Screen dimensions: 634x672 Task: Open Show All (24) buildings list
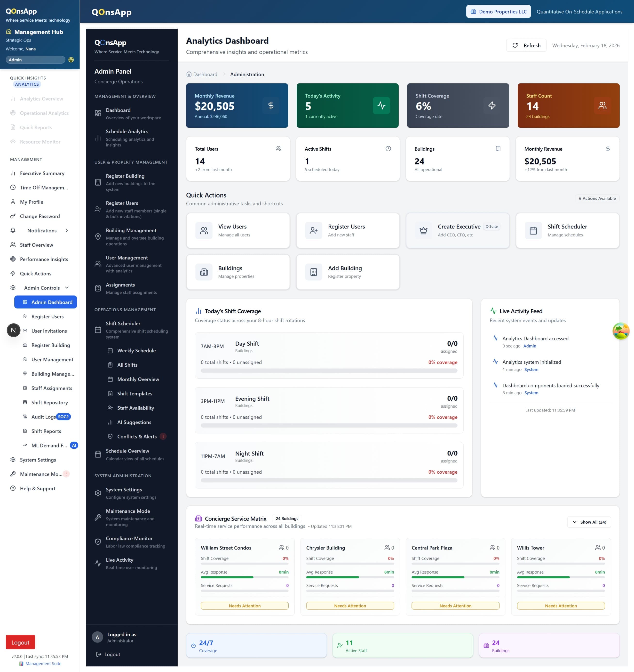(x=589, y=522)
